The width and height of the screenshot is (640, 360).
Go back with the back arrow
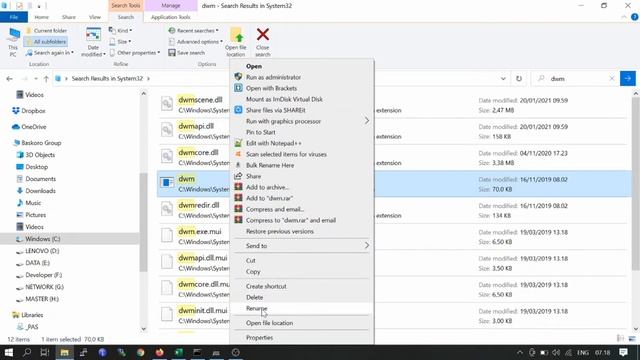coord(9,79)
